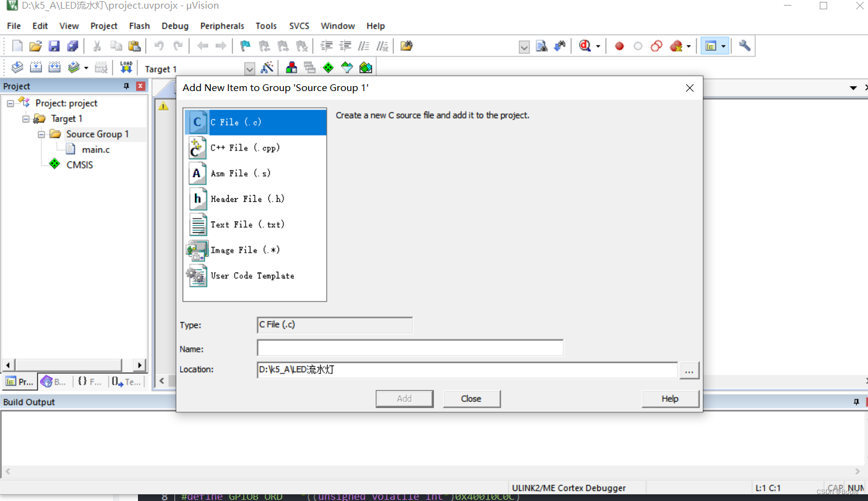Screen dimensions: 868x501
Task: Click the Comment selection toolbar icon
Action: pos(364,46)
